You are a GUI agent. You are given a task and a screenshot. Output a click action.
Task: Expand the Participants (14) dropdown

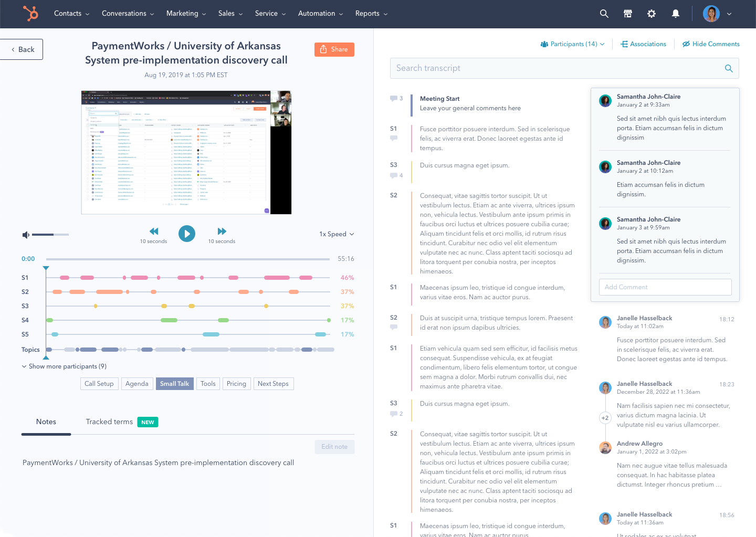(x=572, y=44)
